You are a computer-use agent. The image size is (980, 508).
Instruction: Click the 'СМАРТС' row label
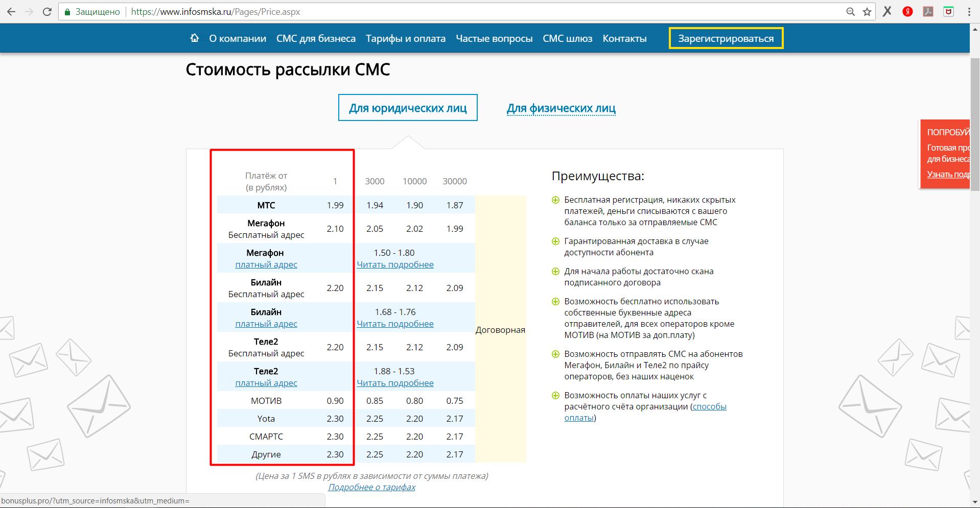266,437
